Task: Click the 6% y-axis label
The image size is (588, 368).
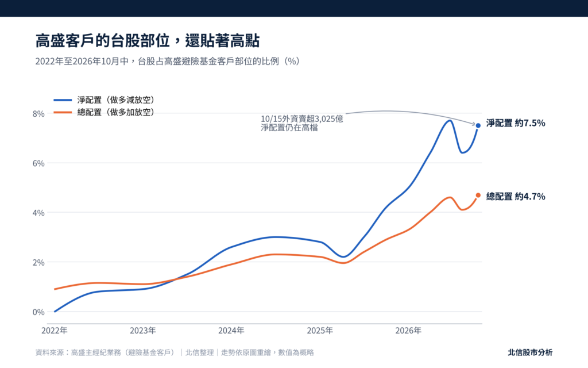Action: (x=38, y=163)
